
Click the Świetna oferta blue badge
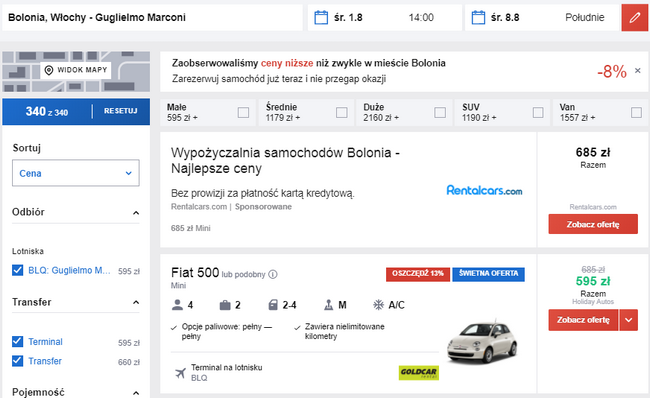coord(488,274)
